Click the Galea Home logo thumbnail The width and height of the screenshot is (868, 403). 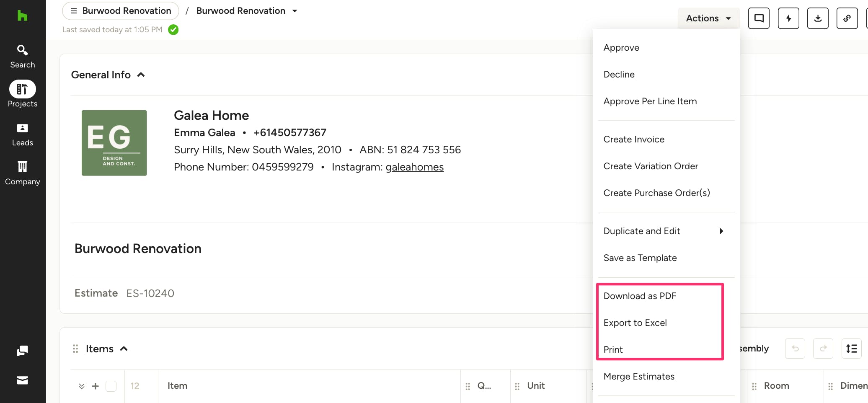[x=114, y=143]
